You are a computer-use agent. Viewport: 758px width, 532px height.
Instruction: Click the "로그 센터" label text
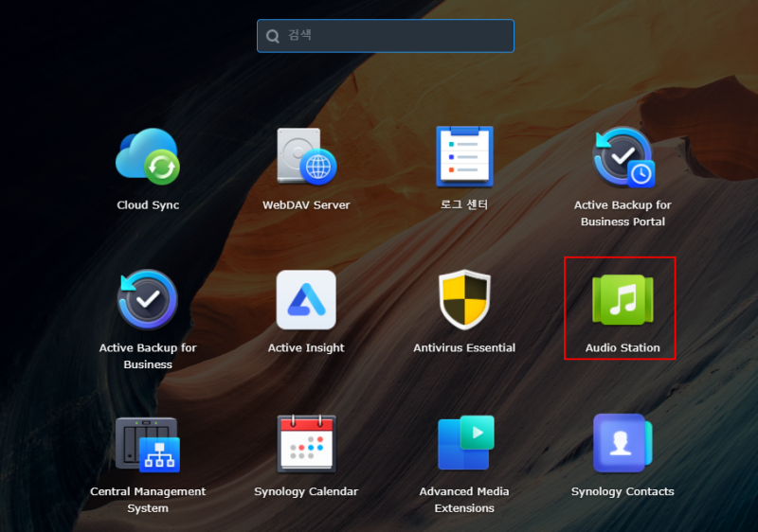click(x=464, y=204)
